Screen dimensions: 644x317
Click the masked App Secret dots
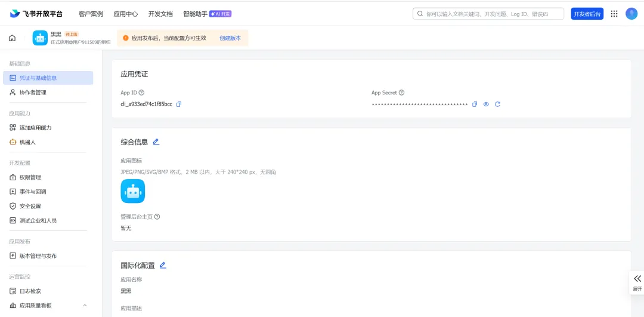pyautogui.click(x=420, y=104)
